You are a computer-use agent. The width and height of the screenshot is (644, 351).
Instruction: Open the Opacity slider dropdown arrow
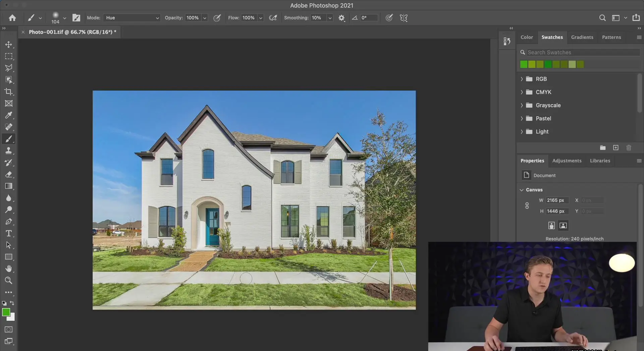[205, 18]
